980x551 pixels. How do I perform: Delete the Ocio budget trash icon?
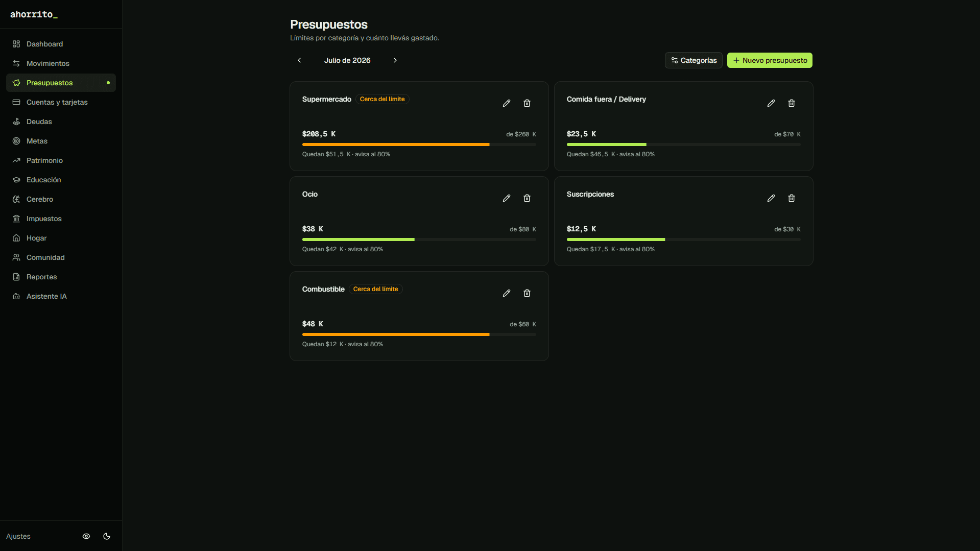coord(527,198)
